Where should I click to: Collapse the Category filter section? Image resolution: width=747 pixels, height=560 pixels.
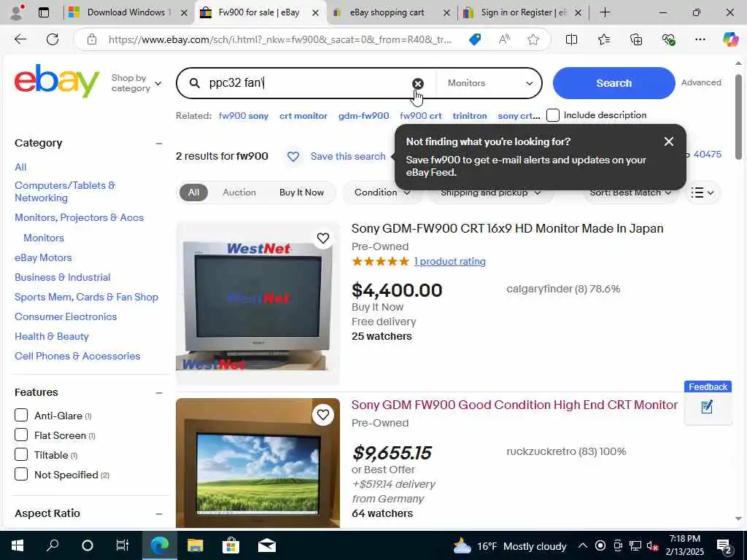tap(159, 144)
